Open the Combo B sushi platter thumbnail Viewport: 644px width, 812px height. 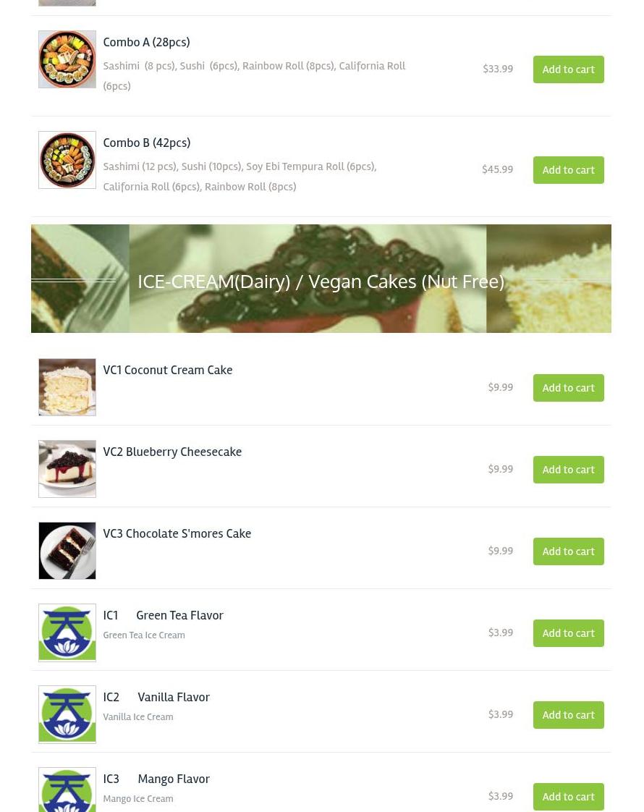[x=67, y=160]
